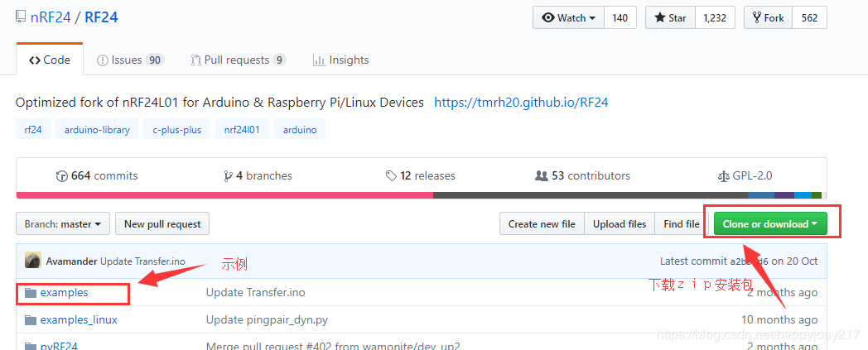Open the tmrh20.github.io/RF24 link
The height and width of the screenshot is (350, 868).
521,103
